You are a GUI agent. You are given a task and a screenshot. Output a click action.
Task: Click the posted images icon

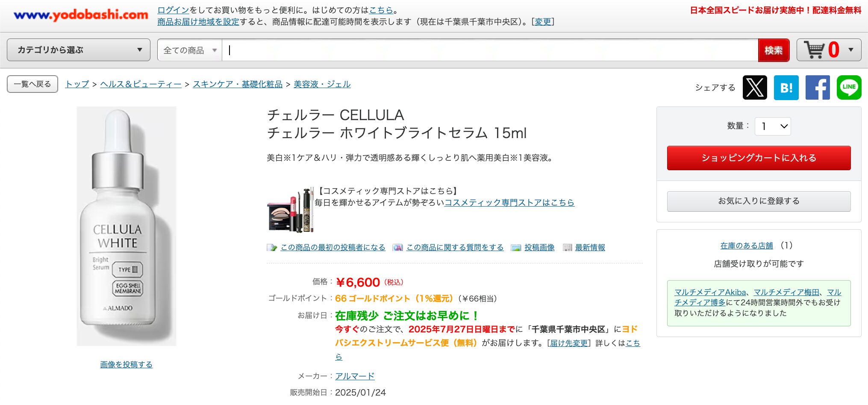pos(516,248)
